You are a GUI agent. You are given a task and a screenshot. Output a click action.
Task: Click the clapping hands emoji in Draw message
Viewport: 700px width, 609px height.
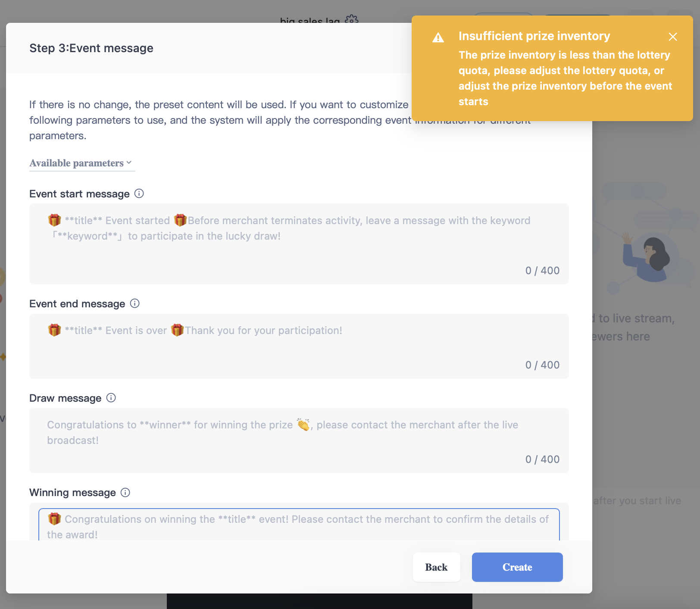click(303, 425)
